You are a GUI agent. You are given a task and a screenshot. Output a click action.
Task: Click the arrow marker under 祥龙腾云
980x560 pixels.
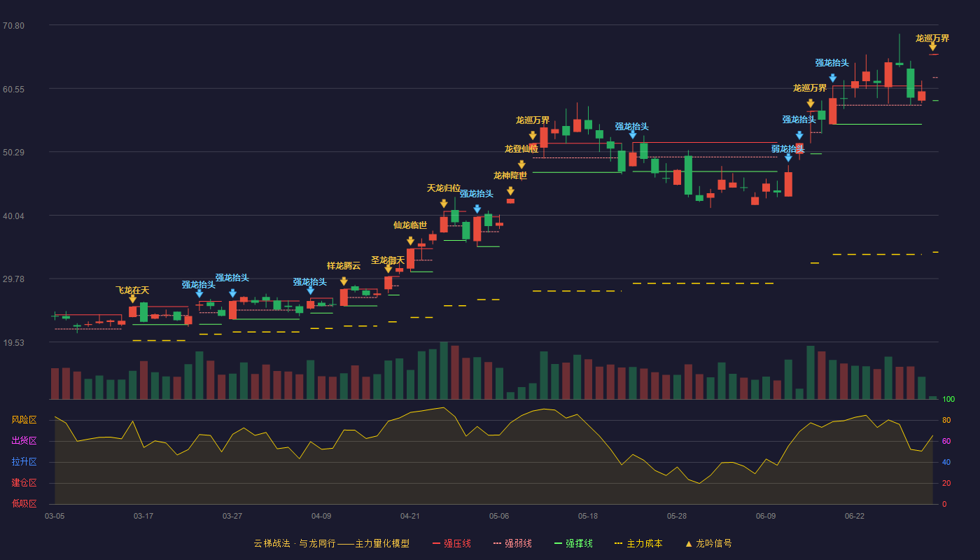pyautogui.click(x=344, y=281)
